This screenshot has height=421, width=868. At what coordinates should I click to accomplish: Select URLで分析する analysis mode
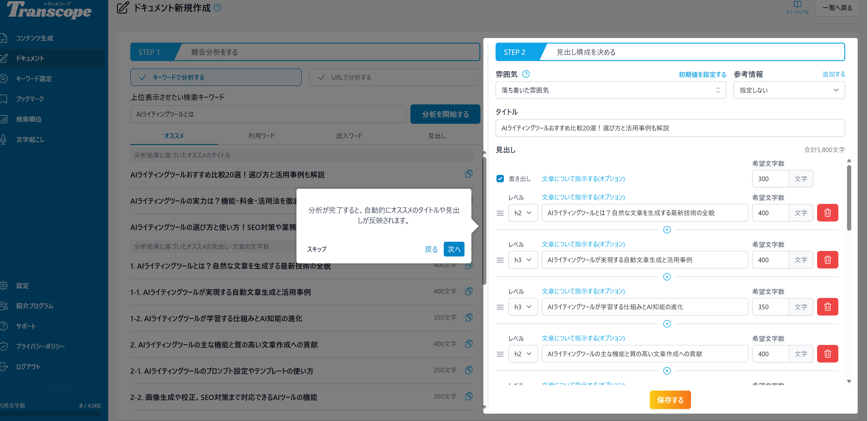395,77
